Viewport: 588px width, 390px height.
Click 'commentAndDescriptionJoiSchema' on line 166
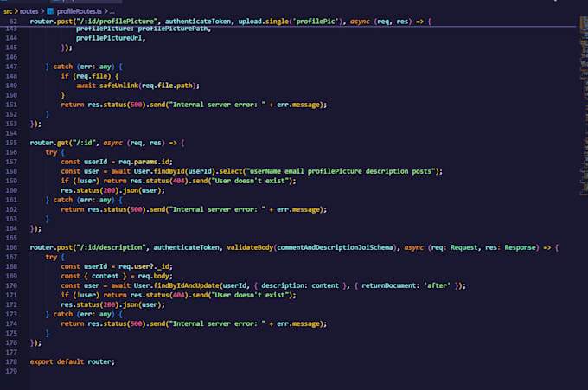tap(335, 247)
